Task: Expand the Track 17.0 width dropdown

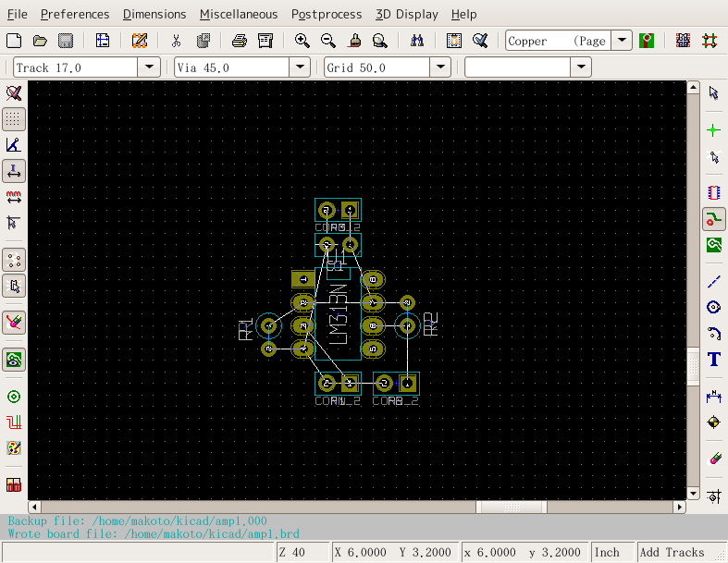Action: click(149, 67)
